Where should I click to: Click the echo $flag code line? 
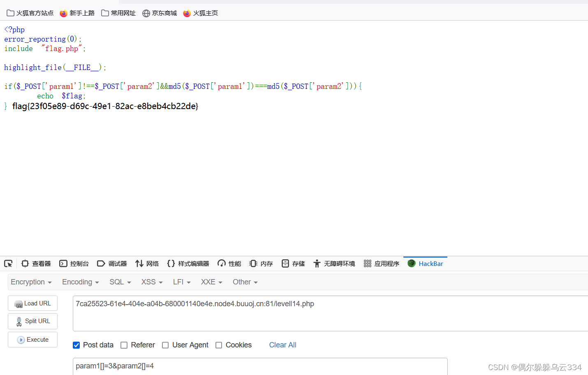point(61,96)
